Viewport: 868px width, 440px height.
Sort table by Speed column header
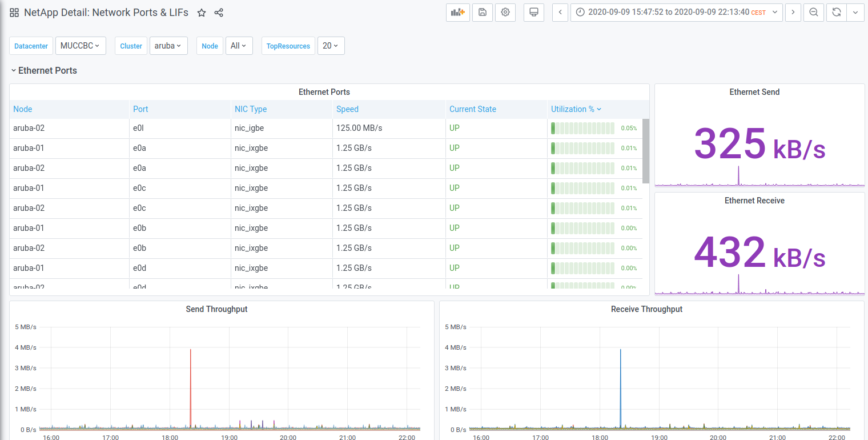pyautogui.click(x=347, y=109)
